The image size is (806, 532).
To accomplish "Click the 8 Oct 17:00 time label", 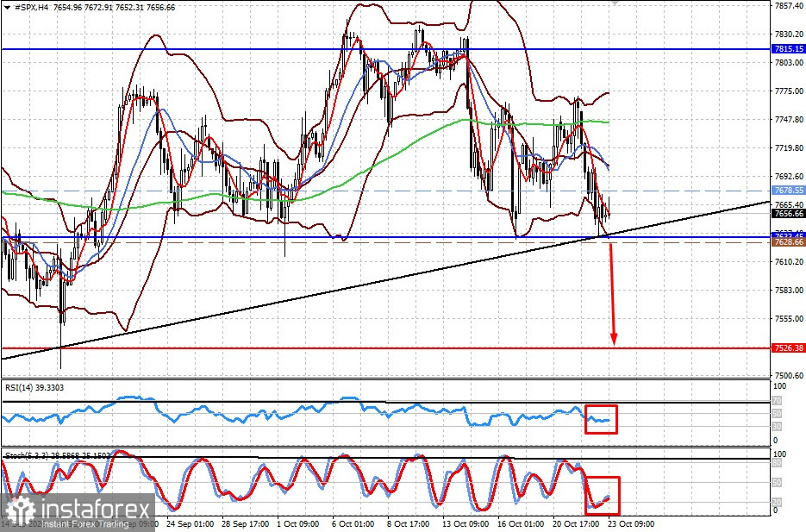I will [x=409, y=523].
